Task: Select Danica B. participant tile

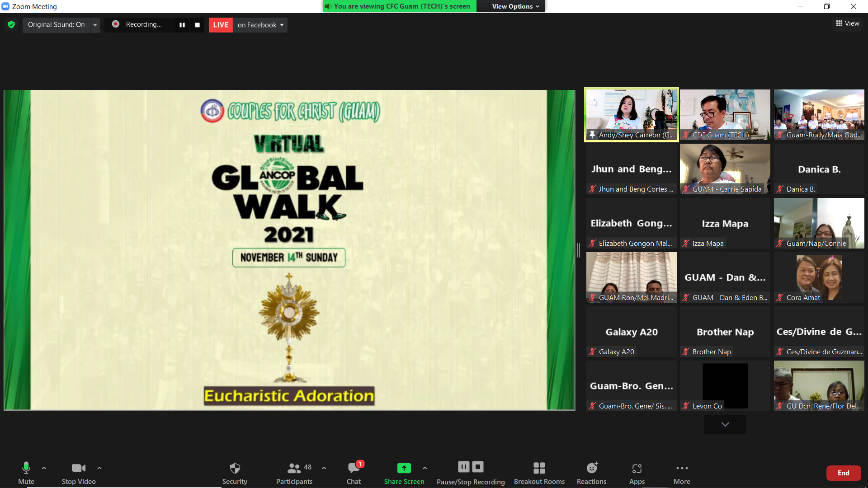Action: pos(819,169)
